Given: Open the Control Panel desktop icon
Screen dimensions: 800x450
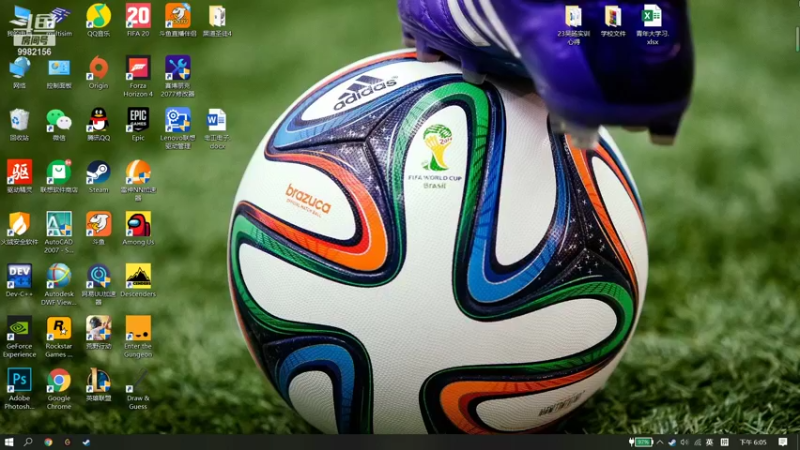Looking at the screenshot, I should (59, 72).
